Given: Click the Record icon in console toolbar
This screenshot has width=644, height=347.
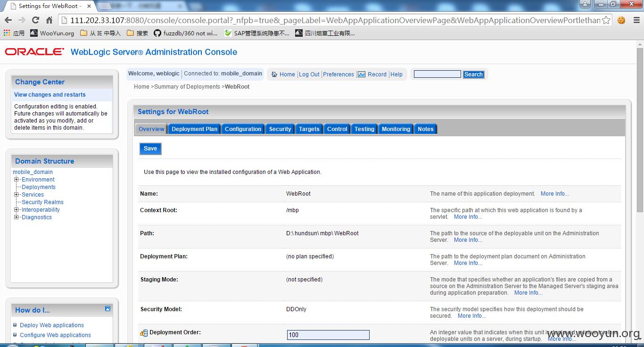Looking at the screenshot, I should tap(362, 74).
